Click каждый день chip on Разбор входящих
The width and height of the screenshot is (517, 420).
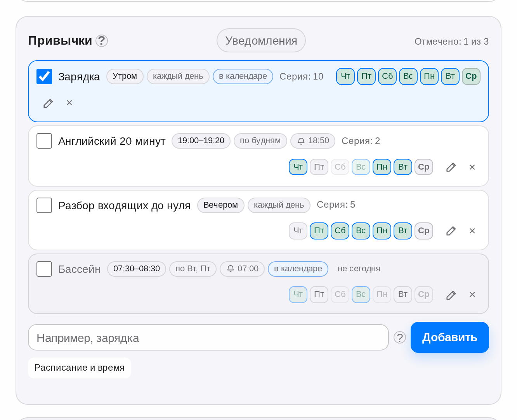pos(279,205)
